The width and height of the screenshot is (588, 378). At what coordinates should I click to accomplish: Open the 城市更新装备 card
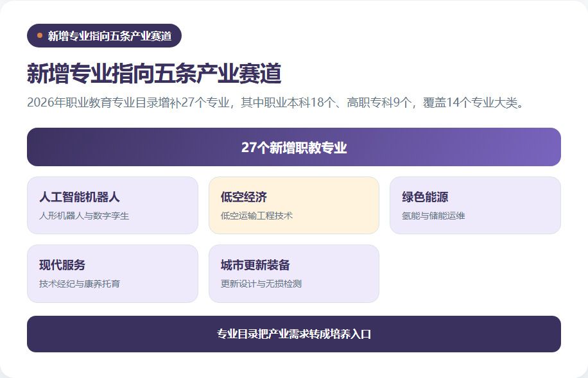coord(294,274)
